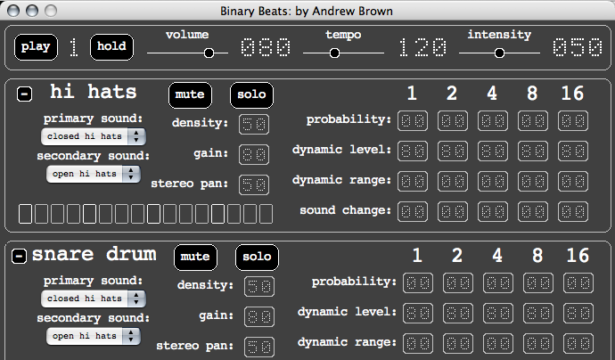Click the beat counter showing 1
The height and width of the screenshot is (360, 615).
[x=73, y=47]
